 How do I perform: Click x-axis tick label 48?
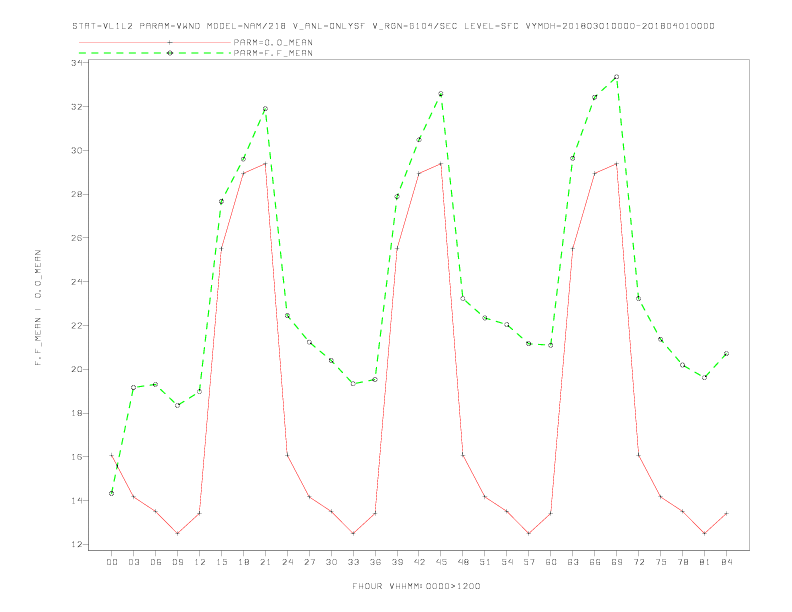(x=463, y=562)
